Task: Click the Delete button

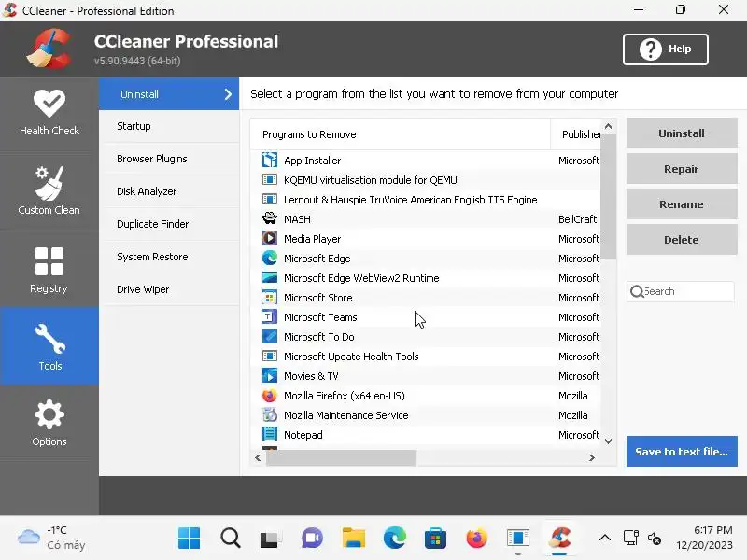Action: click(x=682, y=240)
